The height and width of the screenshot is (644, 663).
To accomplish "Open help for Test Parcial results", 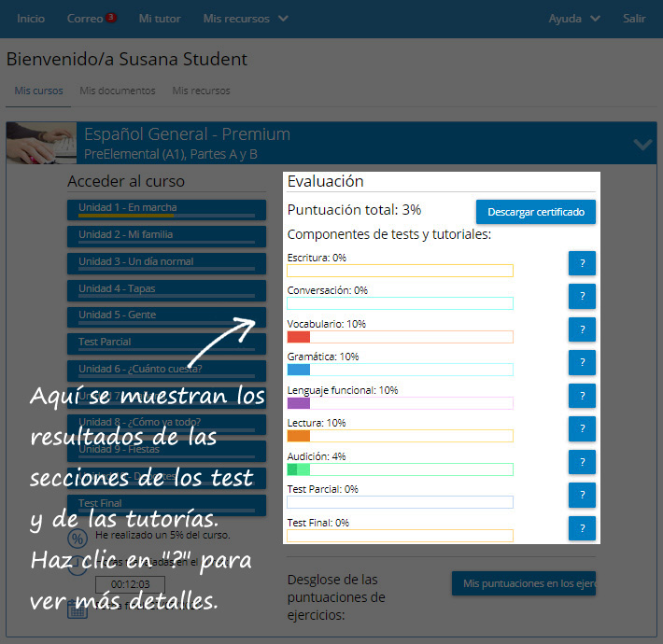I will (x=582, y=495).
